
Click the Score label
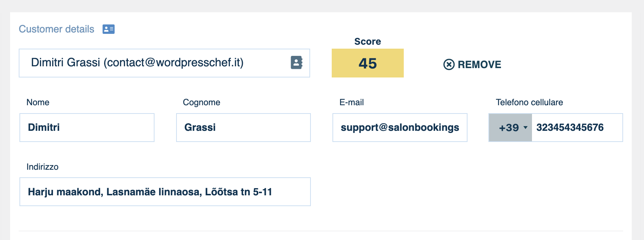[367, 41]
